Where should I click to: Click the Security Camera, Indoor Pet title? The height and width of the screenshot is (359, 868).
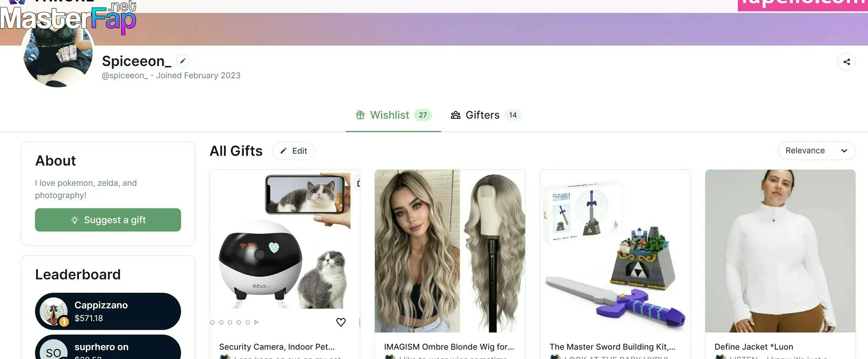[277, 347]
